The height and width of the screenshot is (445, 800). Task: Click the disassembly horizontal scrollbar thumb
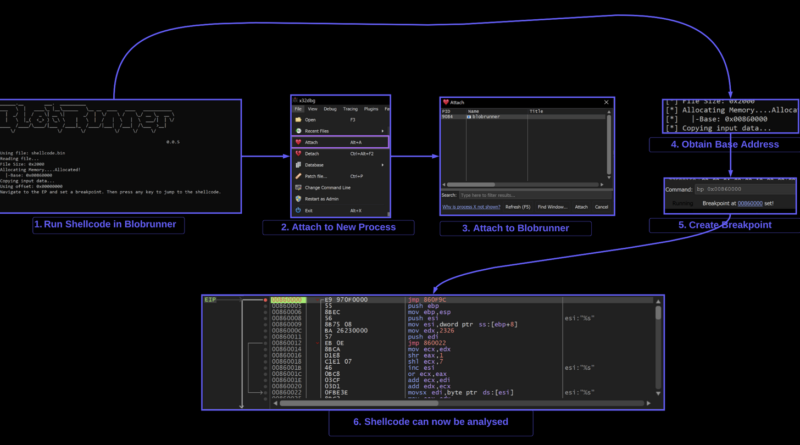(x=359, y=403)
